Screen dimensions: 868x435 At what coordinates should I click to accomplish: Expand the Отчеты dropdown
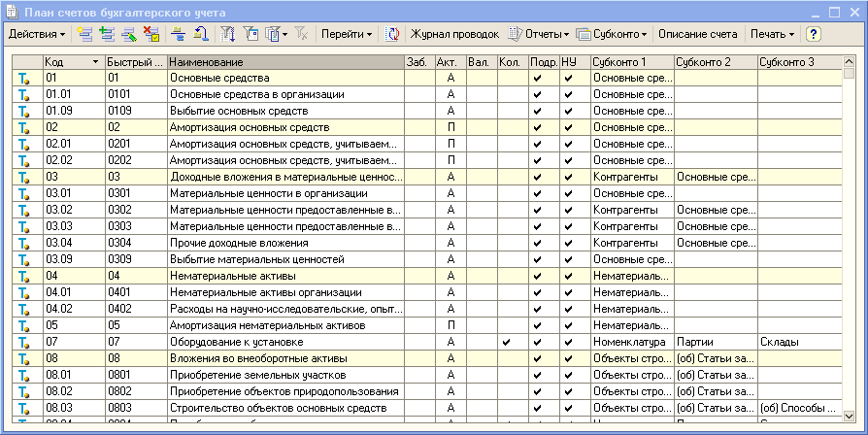540,34
